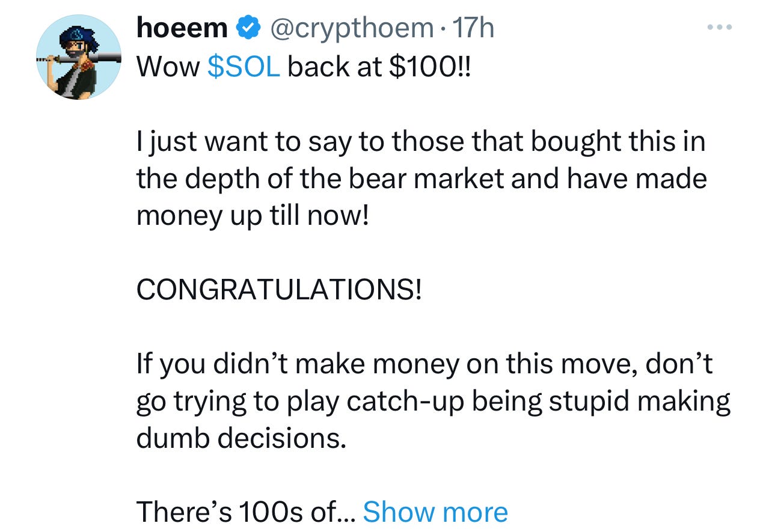Click the word 'Wow' starting the tweet

coord(168,68)
